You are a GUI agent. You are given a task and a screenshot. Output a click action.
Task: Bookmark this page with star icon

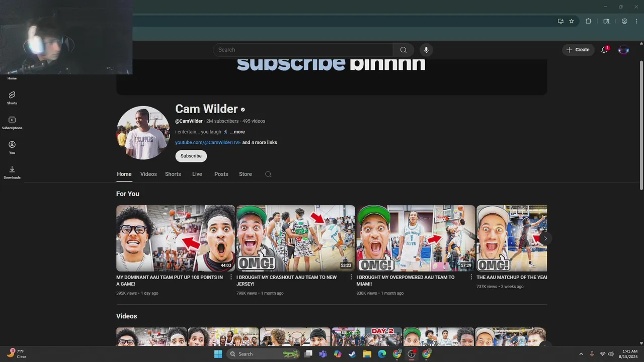572,21
